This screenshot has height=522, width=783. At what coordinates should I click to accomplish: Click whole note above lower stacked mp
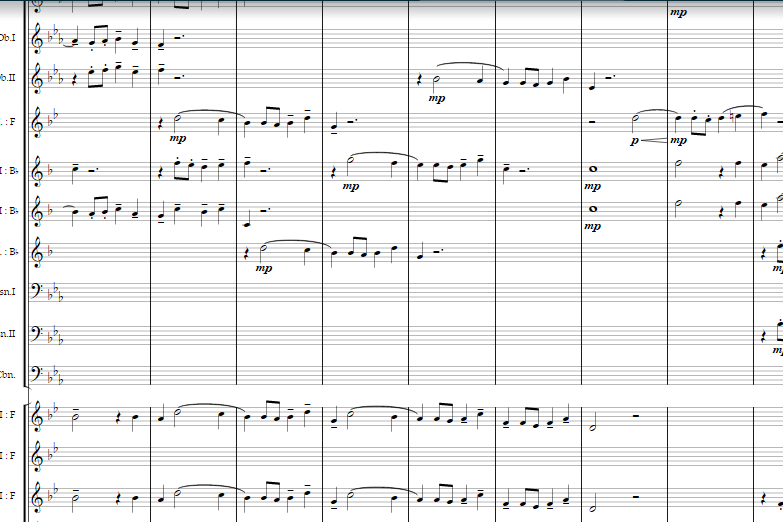[593, 209]
